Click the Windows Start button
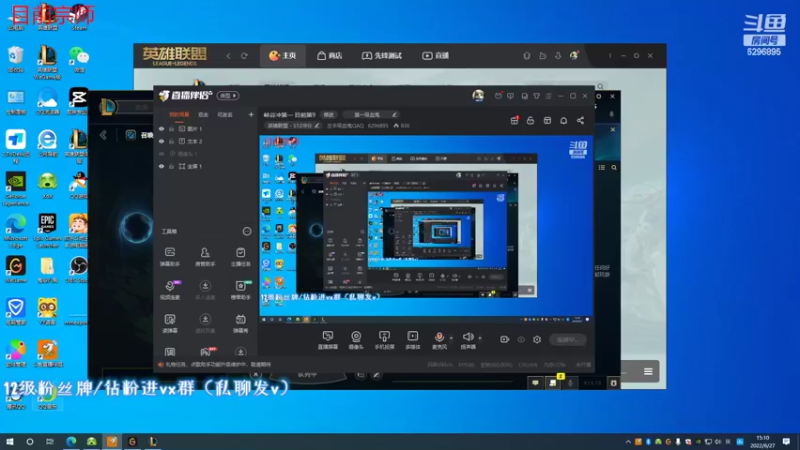This screenshot has height=450, width=800. pos(9,441)
